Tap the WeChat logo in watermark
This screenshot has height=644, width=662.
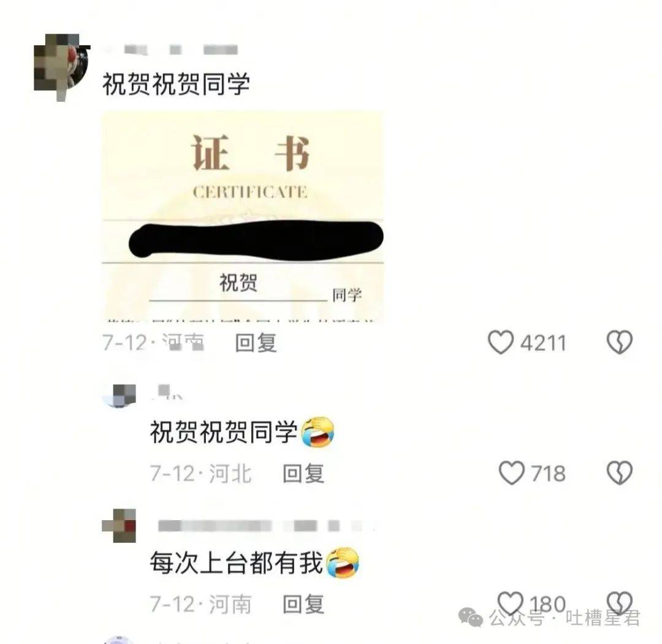pos(470,618)
